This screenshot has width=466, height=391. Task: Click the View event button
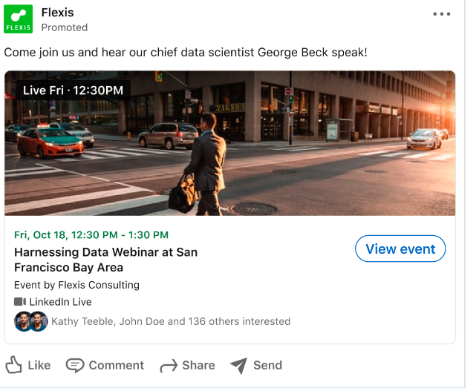pos(400,249)
